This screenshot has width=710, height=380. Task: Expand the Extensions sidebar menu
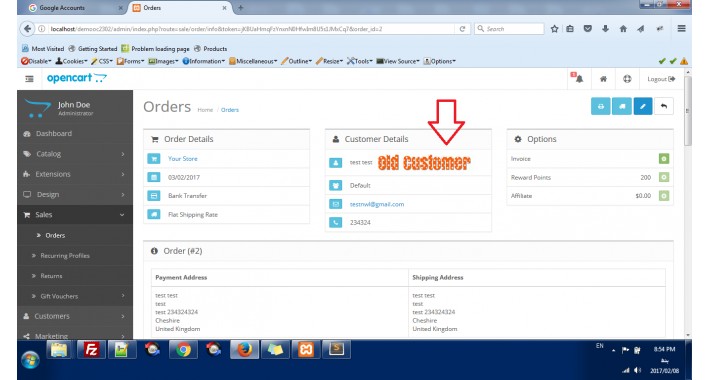pyautogui.click(x=75, y=174)
